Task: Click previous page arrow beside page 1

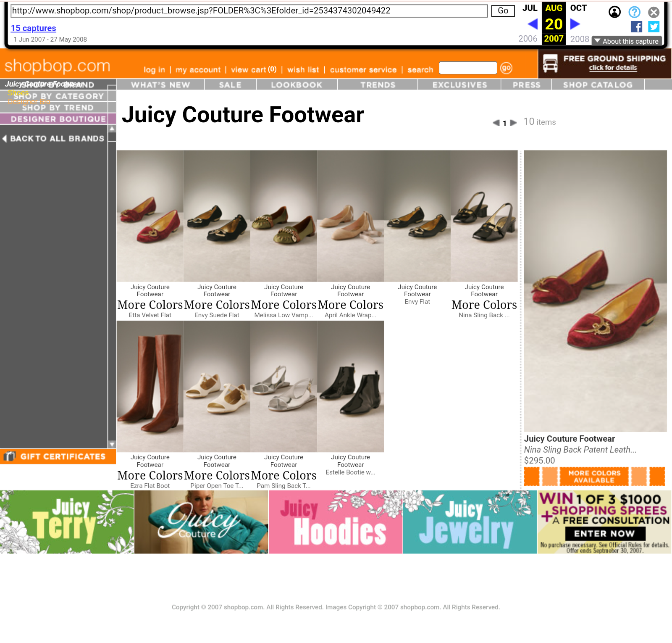Action: click(496, 123)
